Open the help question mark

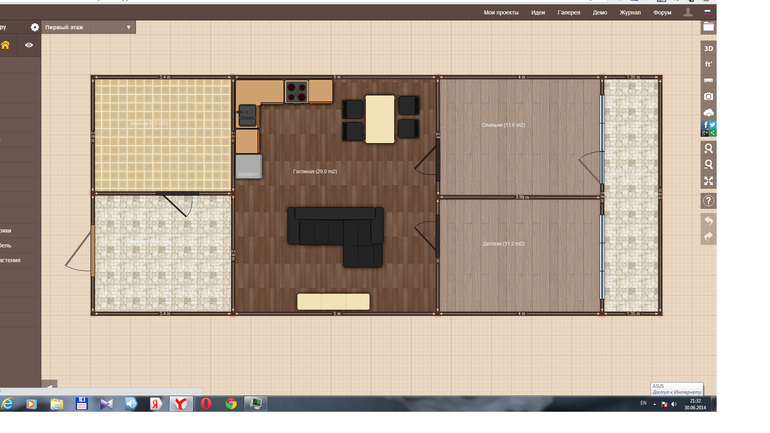coord(708,201)
